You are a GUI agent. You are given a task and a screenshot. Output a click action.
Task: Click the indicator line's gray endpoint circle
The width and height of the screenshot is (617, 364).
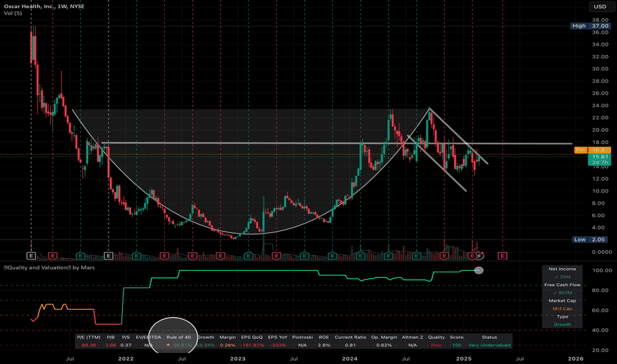tap(479, 270)
